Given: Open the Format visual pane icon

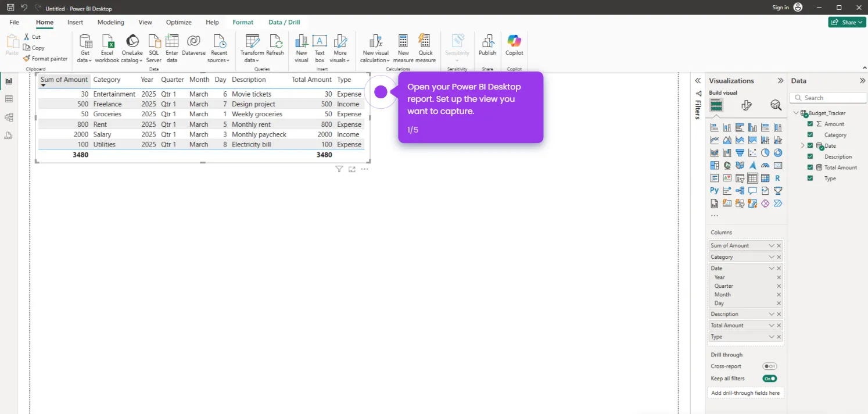Looking at the screenshot, I should 747,105.
